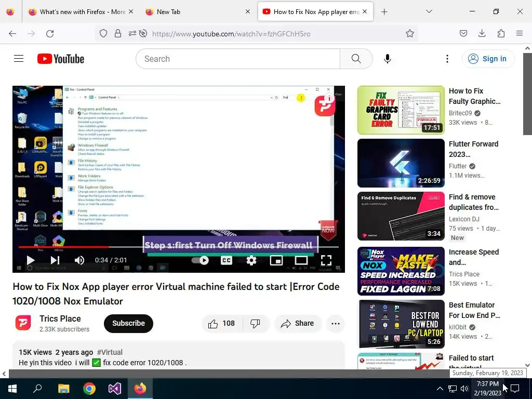532x399 pixels.
Task: Open Firefox extensions puzzle icon
Action: tap(501, 34)
